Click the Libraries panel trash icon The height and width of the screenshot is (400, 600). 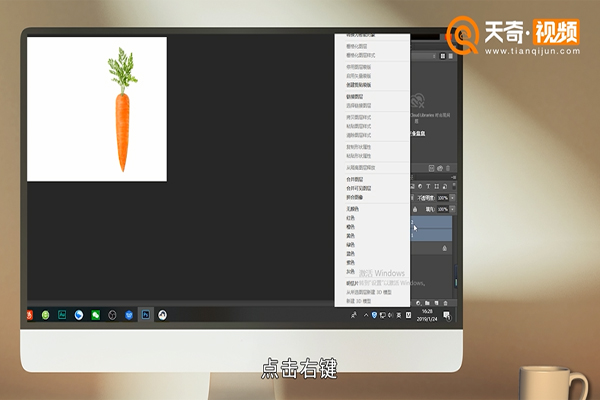click(448, 168)
